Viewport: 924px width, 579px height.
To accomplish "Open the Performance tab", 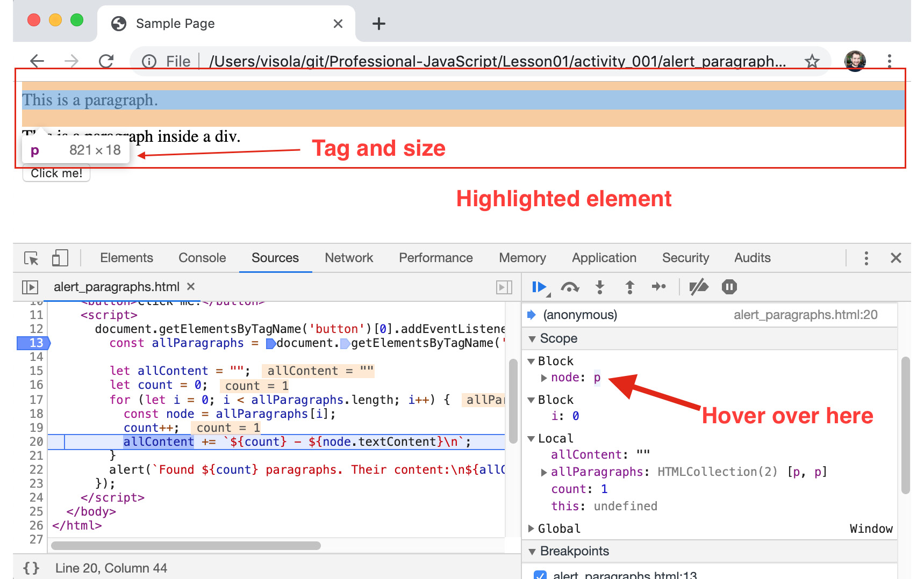I will (436, 258).
